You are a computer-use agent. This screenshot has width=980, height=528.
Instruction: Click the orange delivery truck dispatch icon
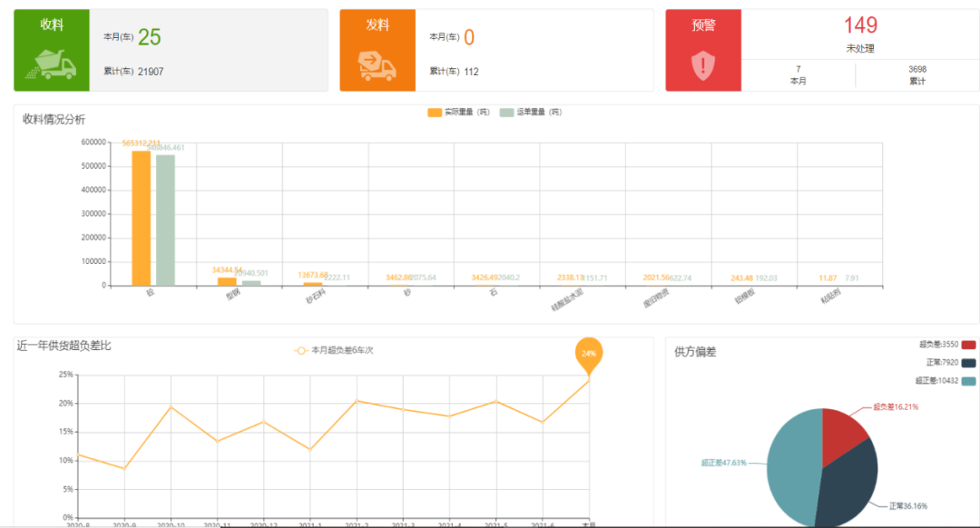click(377, 65)
